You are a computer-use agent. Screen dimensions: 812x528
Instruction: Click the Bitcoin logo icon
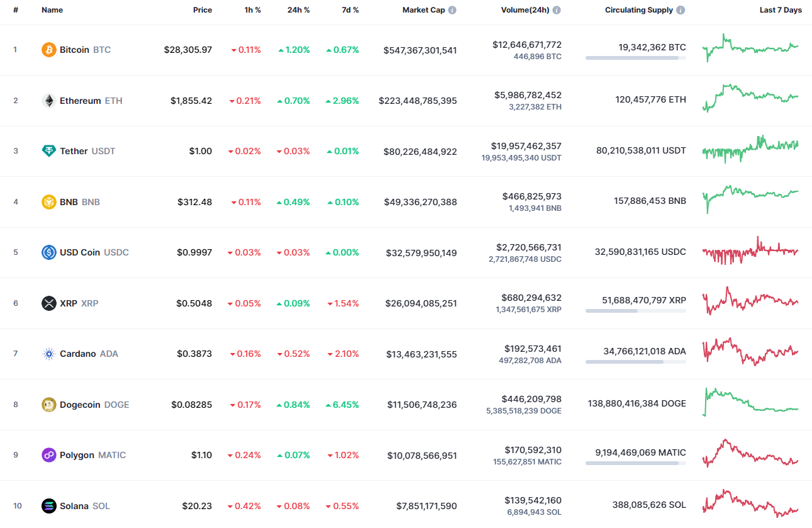click(x=48, y=49)
